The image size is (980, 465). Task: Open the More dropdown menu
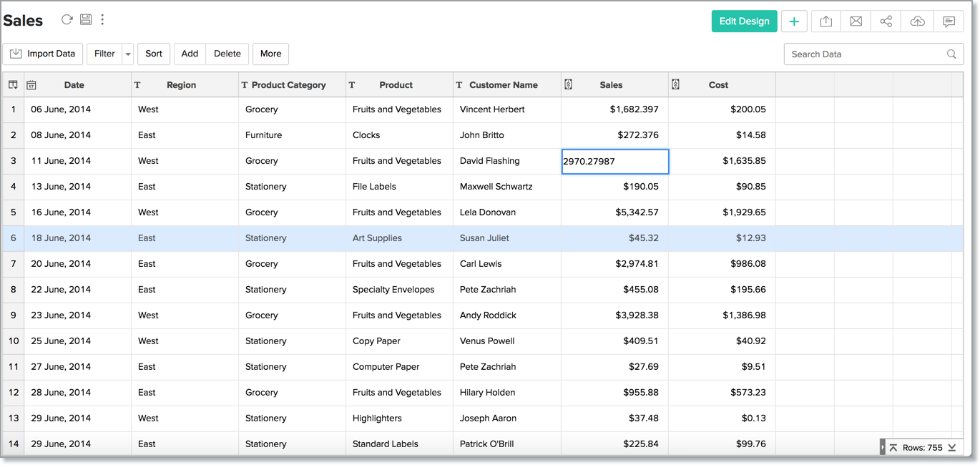[270, 54]
